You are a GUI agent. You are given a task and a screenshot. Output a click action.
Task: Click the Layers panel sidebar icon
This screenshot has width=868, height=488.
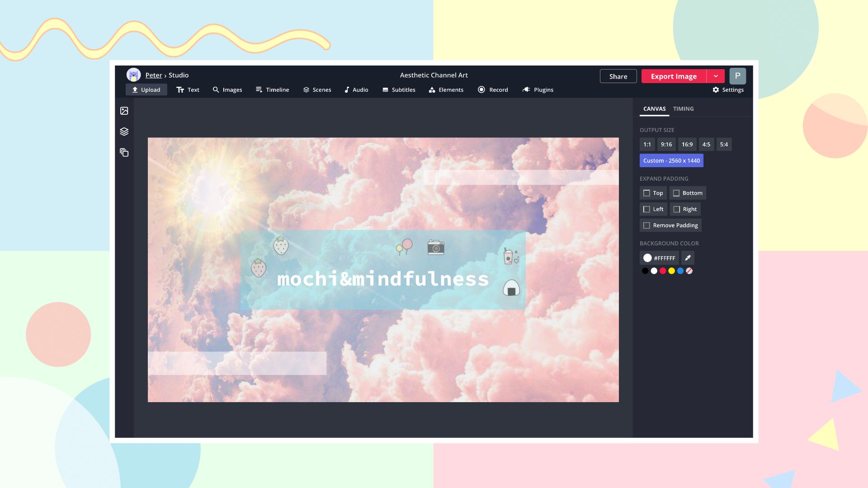pyautogui.click(x=124, y=131)
